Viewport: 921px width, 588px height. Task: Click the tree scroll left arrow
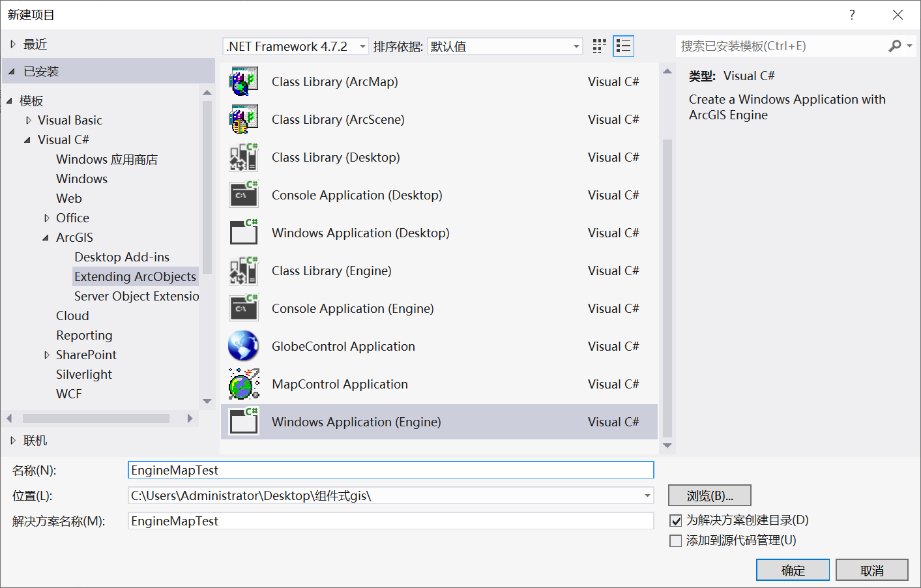[9, 419]
